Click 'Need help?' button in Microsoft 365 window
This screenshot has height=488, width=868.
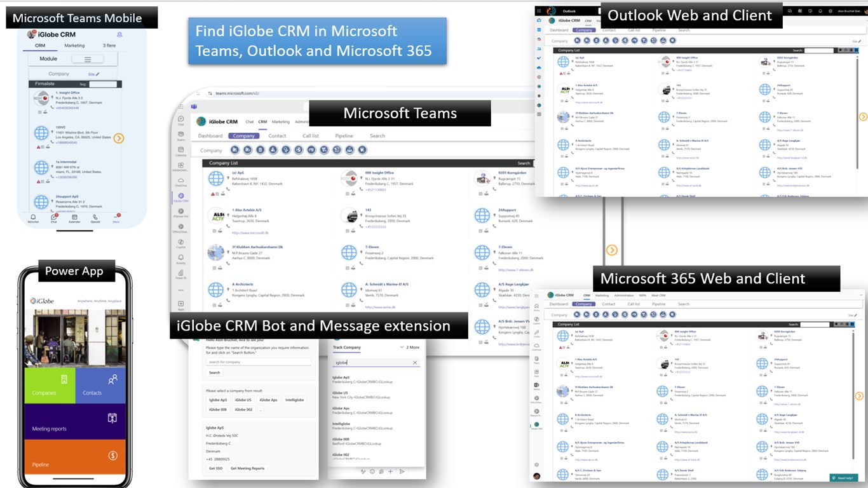click(843, 478)
